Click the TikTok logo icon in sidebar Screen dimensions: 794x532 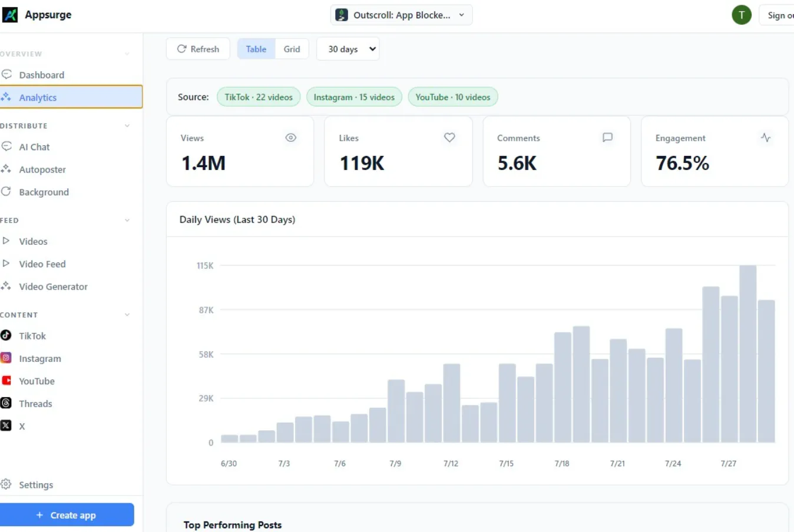(6, 335)
